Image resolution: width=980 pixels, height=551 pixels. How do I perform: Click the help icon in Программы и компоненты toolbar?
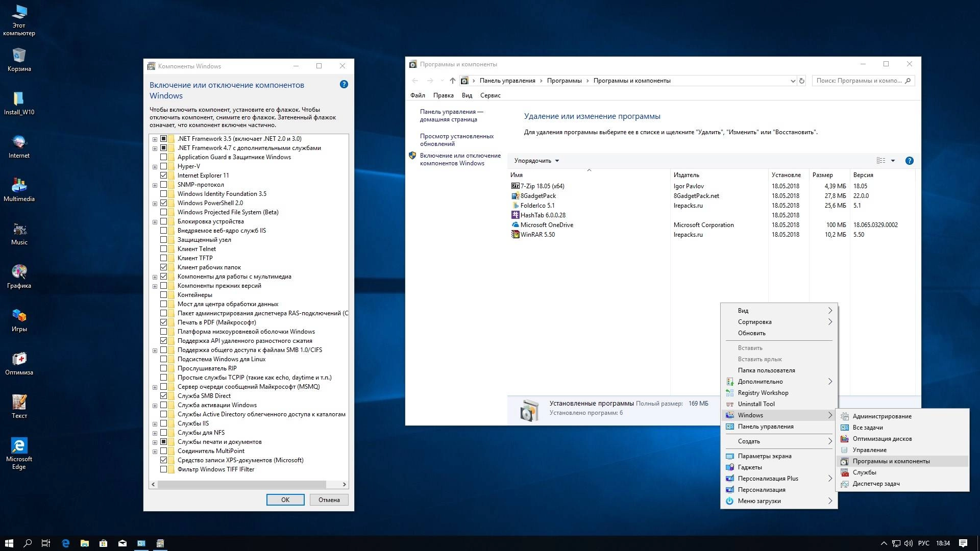tap(909, 161)
